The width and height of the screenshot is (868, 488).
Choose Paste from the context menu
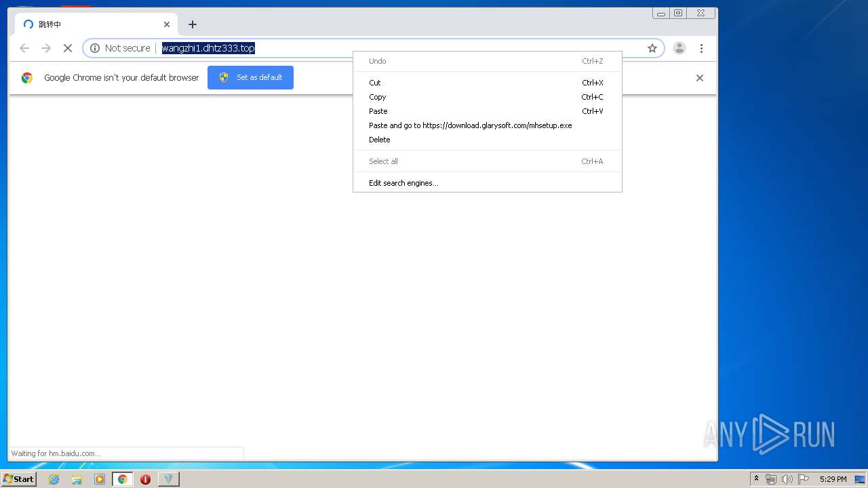click(487, 111)
